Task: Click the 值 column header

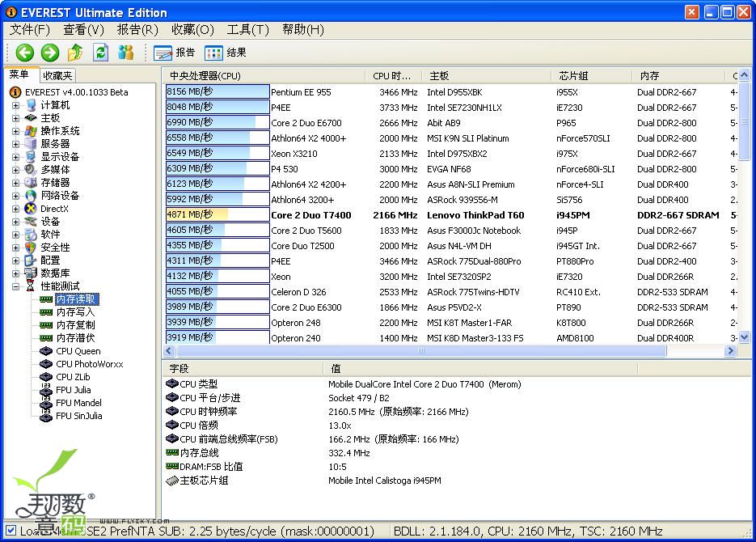Action: pyautogui.click(x=480, y=369)
